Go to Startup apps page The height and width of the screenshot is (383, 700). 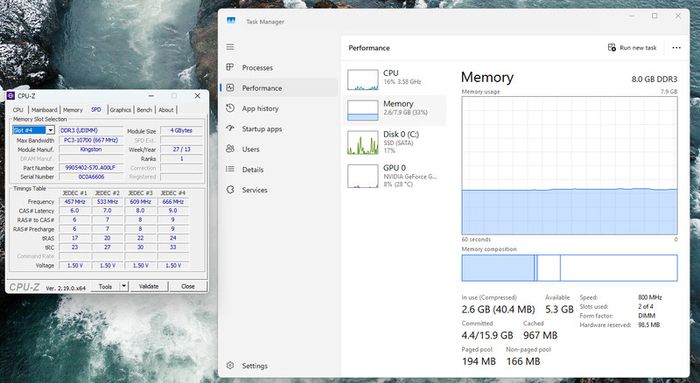[262, 129]
